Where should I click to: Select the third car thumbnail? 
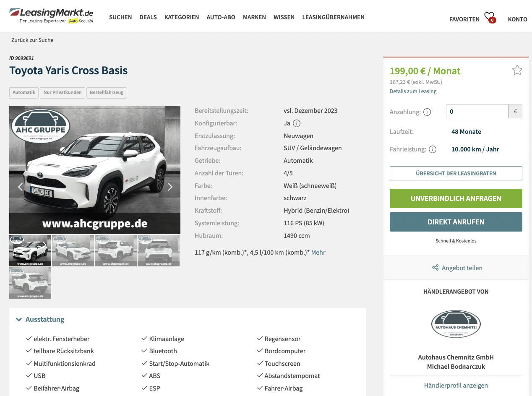pos(116,250)
